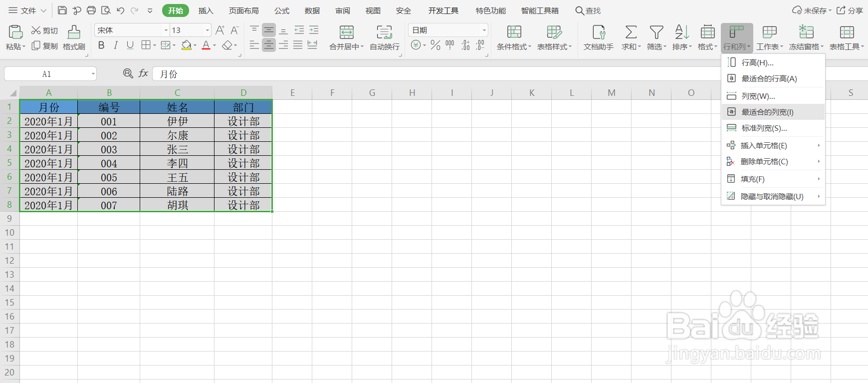Image resolution: width=868 pixels, height=383 pixels.
Task: Toggle left text alignment
Action: pos(254,45)
